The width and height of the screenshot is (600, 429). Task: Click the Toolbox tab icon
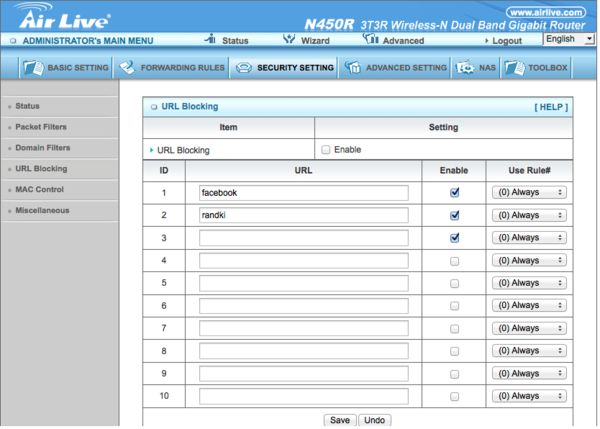click(x=514, y=68)
